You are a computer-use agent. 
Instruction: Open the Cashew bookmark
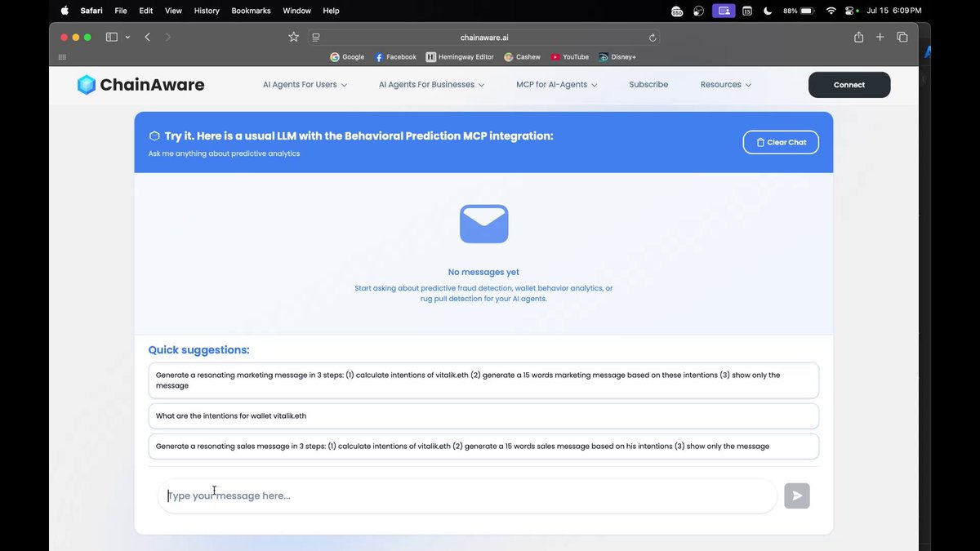pyautogui.click(x=523, y=57)
